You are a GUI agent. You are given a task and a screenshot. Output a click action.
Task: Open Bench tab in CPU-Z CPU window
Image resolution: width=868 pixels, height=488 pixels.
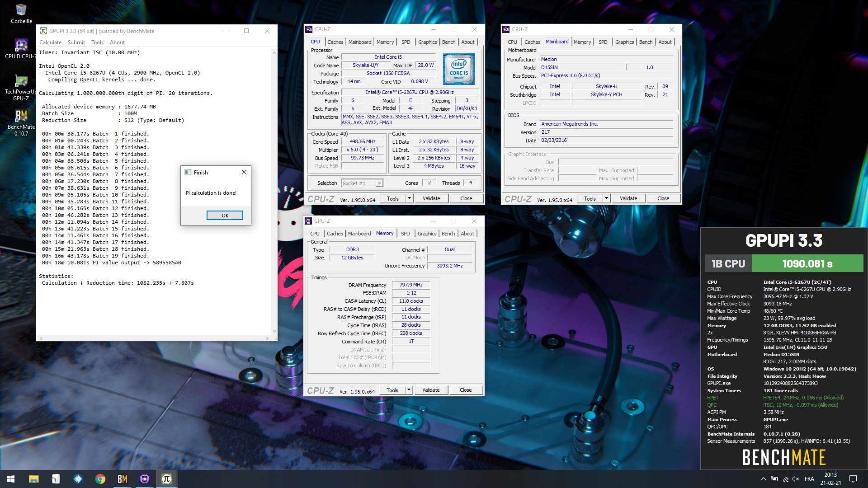tap(448, 42)
